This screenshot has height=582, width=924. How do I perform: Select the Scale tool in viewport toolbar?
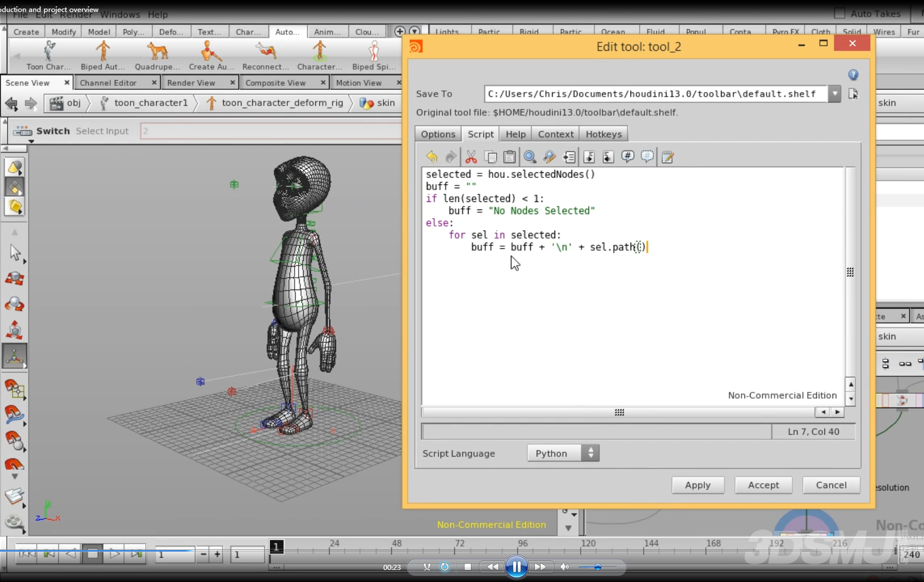coord(14,330)
